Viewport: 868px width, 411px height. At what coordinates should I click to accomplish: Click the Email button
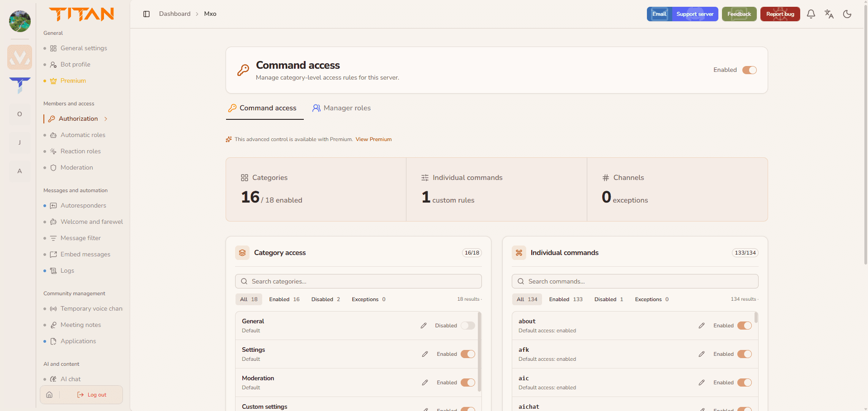tap(659, 14)
